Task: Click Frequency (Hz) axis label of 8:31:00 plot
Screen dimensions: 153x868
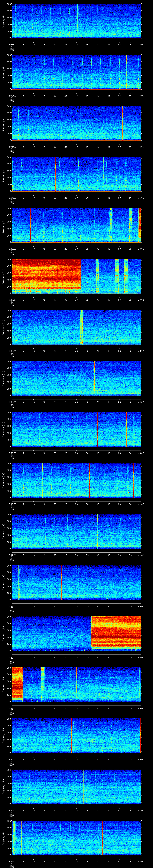Action: (3, 21)
